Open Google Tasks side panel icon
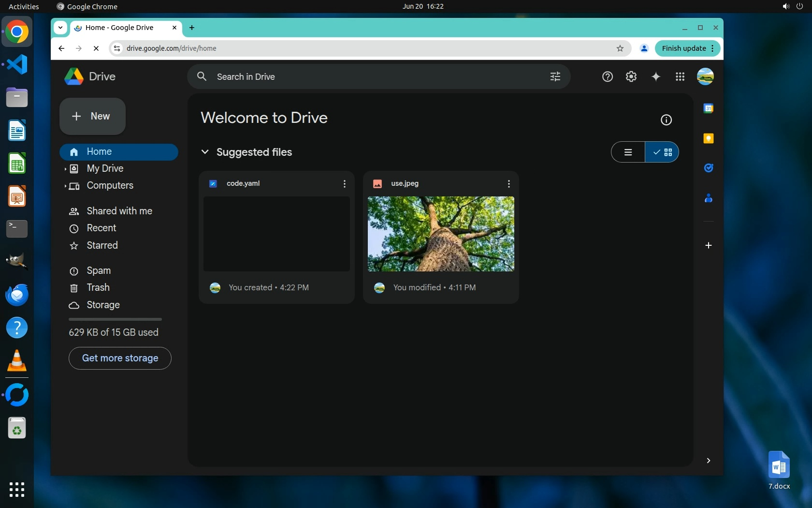Screen dimensions: 812x508 pyautogui.click(x=708, y=168)
